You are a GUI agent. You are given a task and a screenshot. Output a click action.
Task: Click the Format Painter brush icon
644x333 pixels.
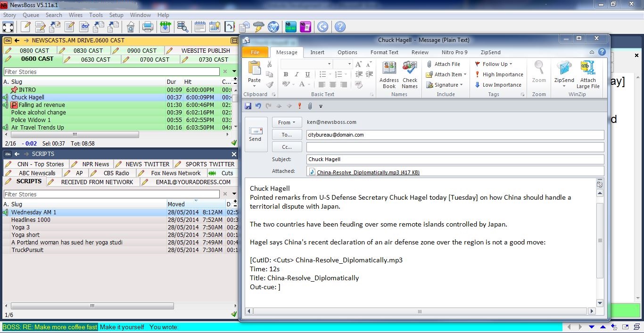click(x=269, y=85)
